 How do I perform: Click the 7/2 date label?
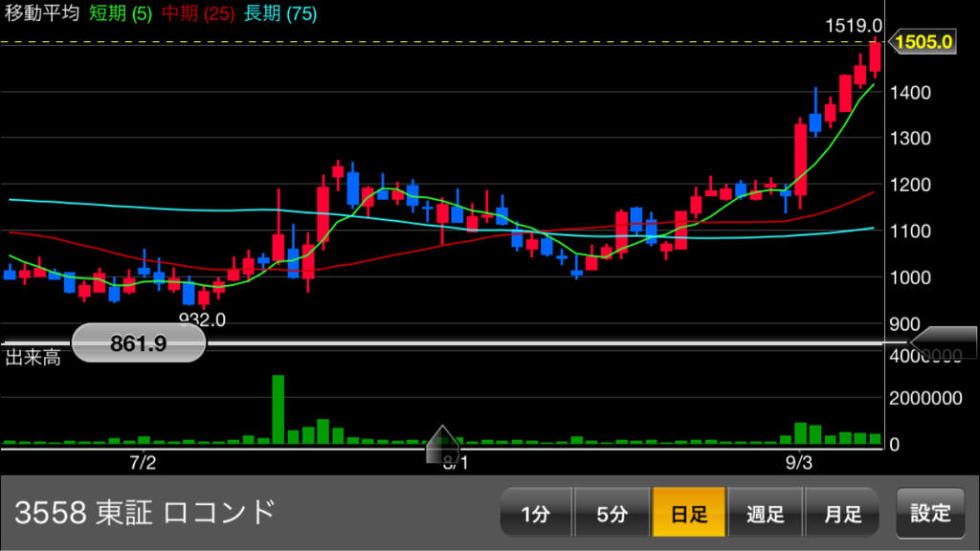coord(143,462)
